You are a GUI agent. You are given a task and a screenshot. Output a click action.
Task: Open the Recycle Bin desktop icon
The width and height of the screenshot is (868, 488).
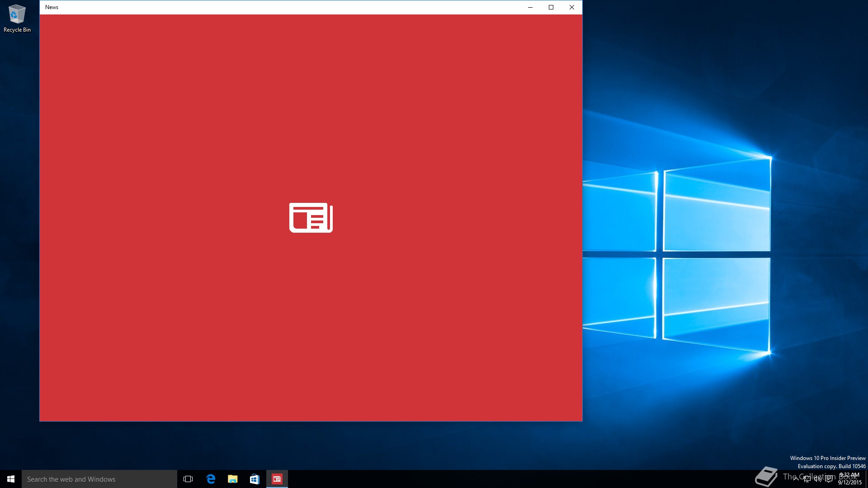(x=17, y=19)
